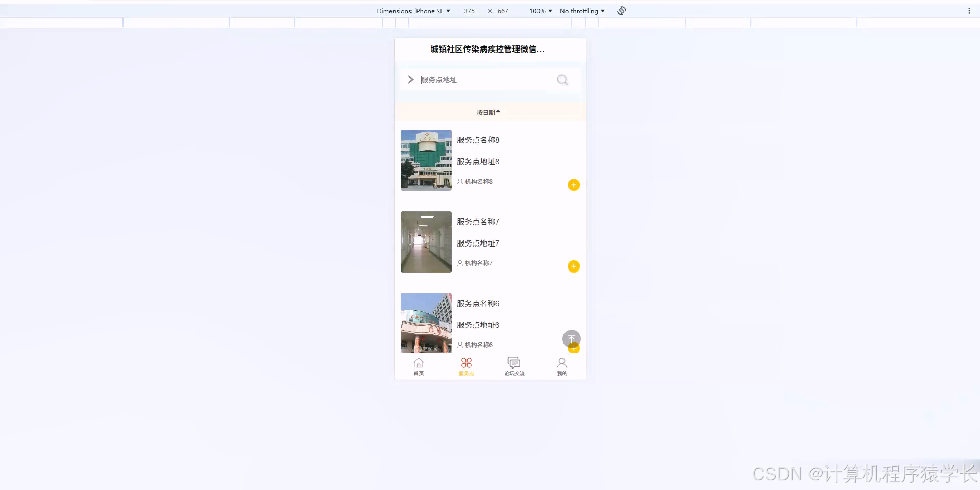Click the app title 城镇社区传染病疾控管理微信
This screenshot has width=980, height=490.
pyautogui.click(x=486, y=50)
